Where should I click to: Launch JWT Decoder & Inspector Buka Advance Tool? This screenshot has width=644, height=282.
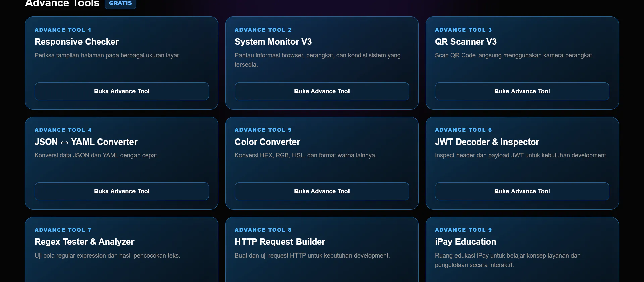[522, 191]
